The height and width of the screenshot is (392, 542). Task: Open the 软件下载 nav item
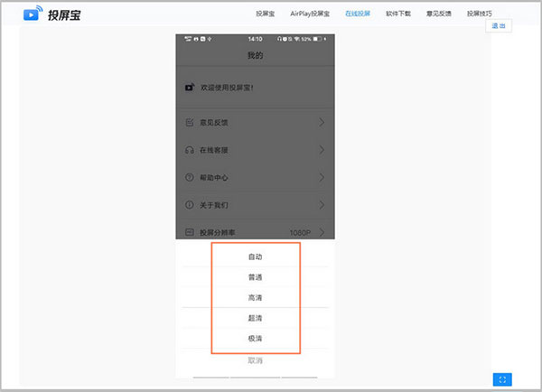tap(398, 14)
